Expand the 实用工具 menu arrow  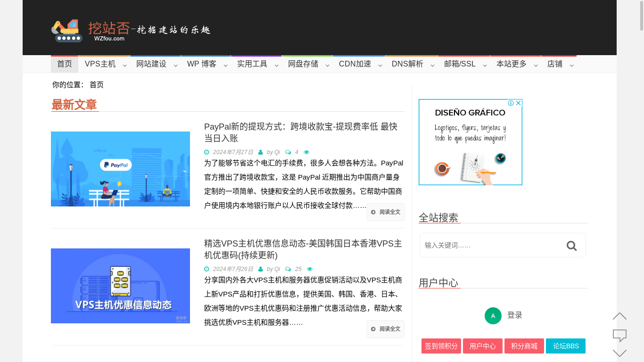click(x=276, y=65)
